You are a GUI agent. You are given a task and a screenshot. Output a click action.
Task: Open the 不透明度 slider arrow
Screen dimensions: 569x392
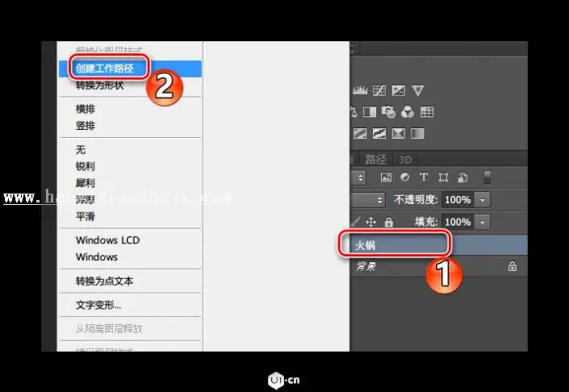tap(483, 200)
